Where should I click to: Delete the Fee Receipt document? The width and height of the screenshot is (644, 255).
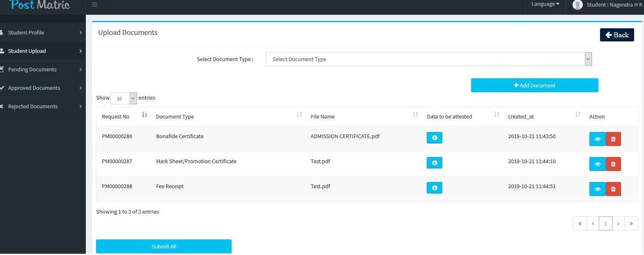click(613, 189)
